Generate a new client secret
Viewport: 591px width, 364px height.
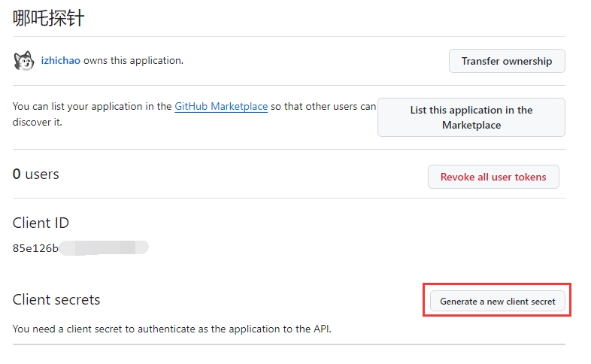(497, 301)
